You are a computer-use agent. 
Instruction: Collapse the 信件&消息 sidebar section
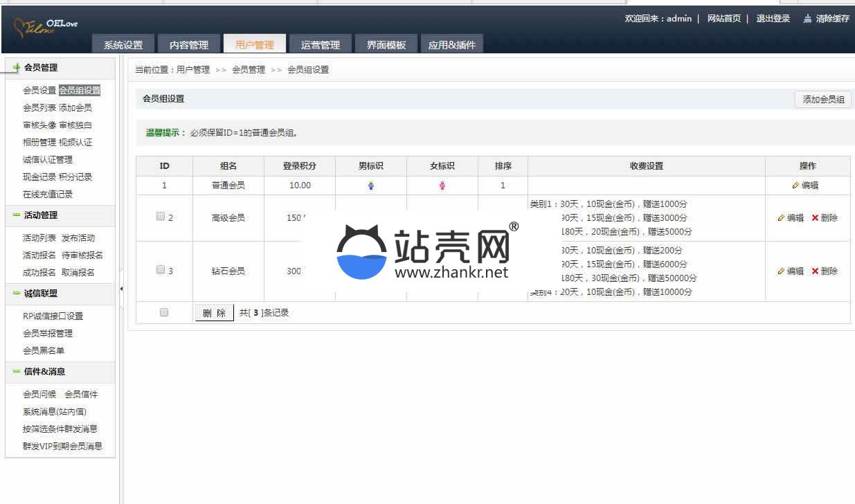tap(16, 372)
